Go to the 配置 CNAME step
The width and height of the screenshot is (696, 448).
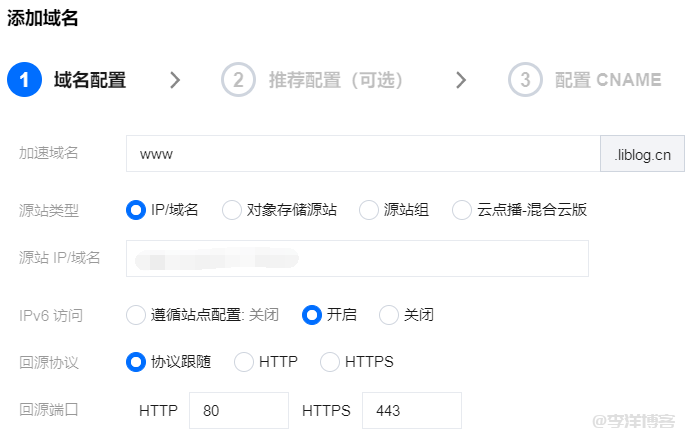[608, 80]
